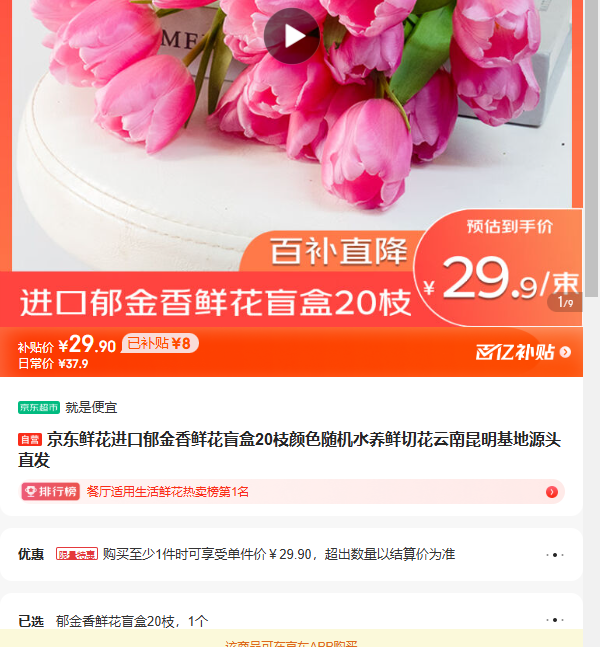Expand 优惠 details with the dots
This screenshot has width=600, height=647.
click(x=555, y=555)
